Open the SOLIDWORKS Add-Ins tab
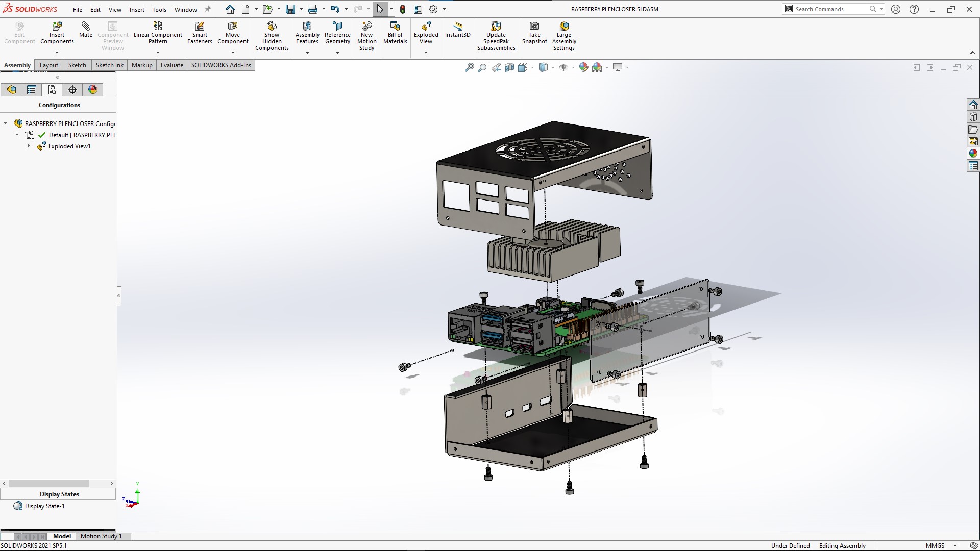980x551 pixels. coord(221,65)
